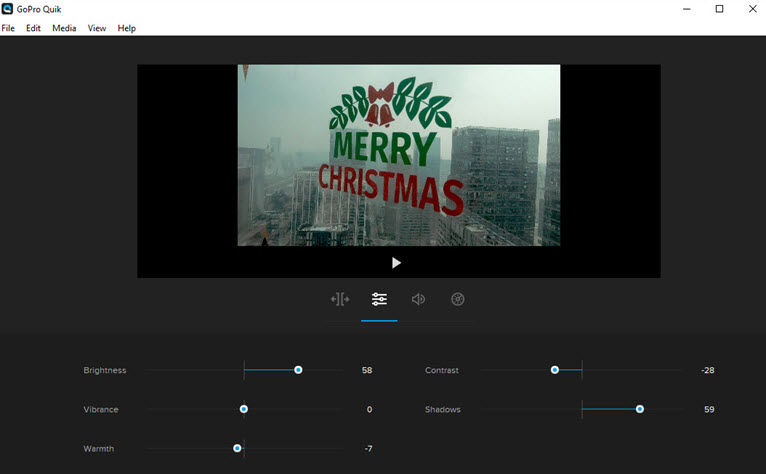
Task: Open the File menu
Action: 8,28
